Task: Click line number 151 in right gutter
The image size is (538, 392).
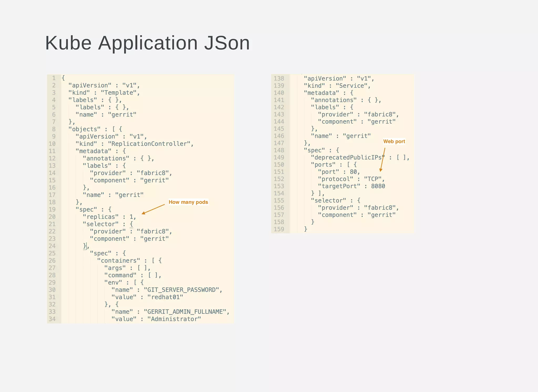Action: tap(279, 172)
